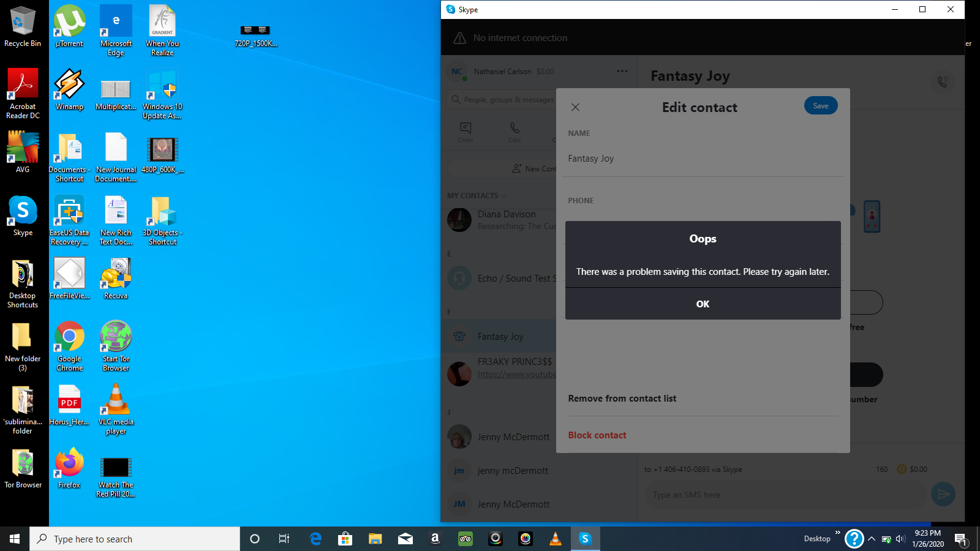Viewport: 980px width, 551px height.
Task: Click the call icon beside the Fantasy Joy header
Action: (942, 81)
